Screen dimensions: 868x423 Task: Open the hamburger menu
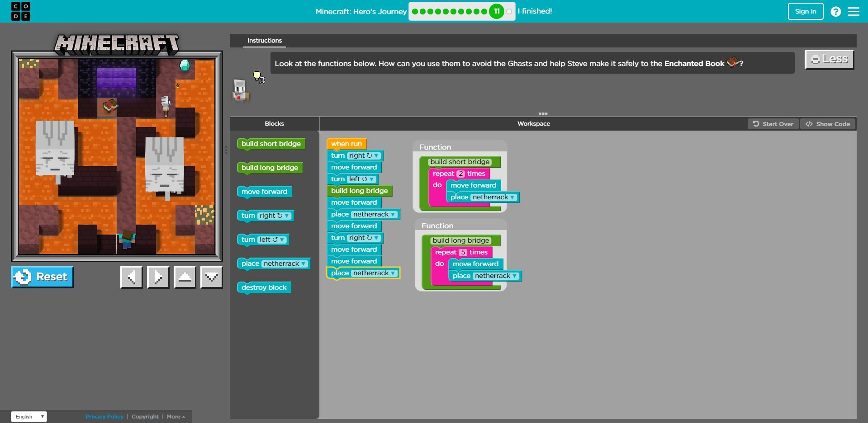854,12
